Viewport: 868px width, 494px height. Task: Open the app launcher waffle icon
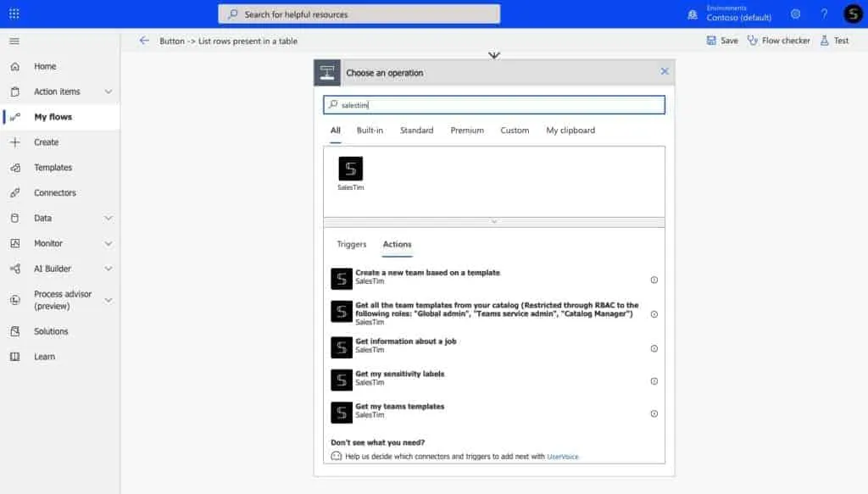click(x=14, y=14)
